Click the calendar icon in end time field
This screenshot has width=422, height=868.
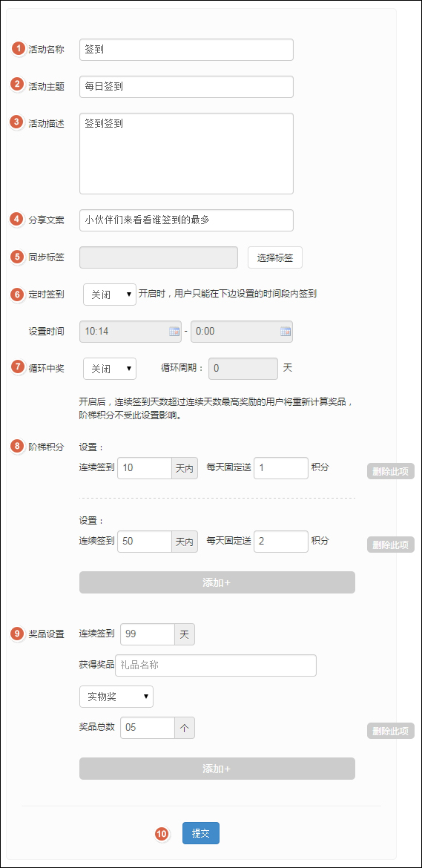tap(286, 332)
